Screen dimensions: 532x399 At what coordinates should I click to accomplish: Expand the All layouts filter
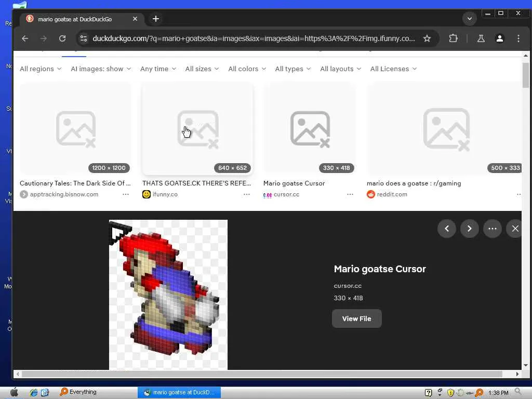tap(341, 69)
